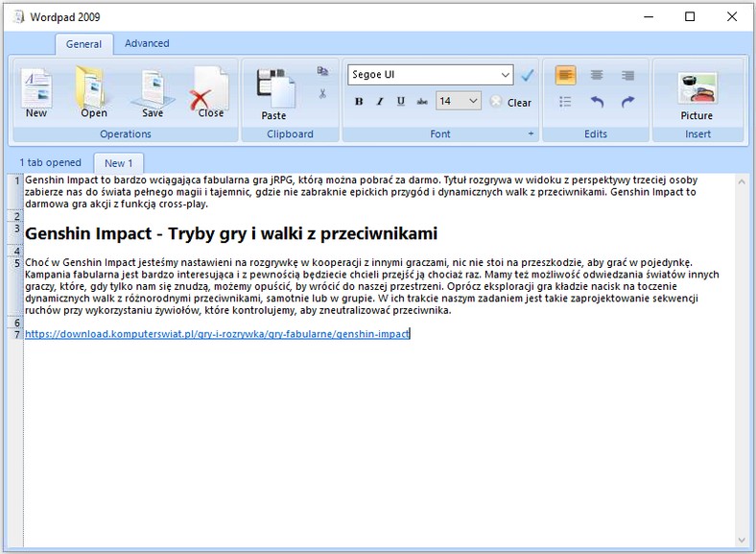Undo last edit
Image resolution: width=756 pixels, height=554 pixels.
click(x=597, y=102)
